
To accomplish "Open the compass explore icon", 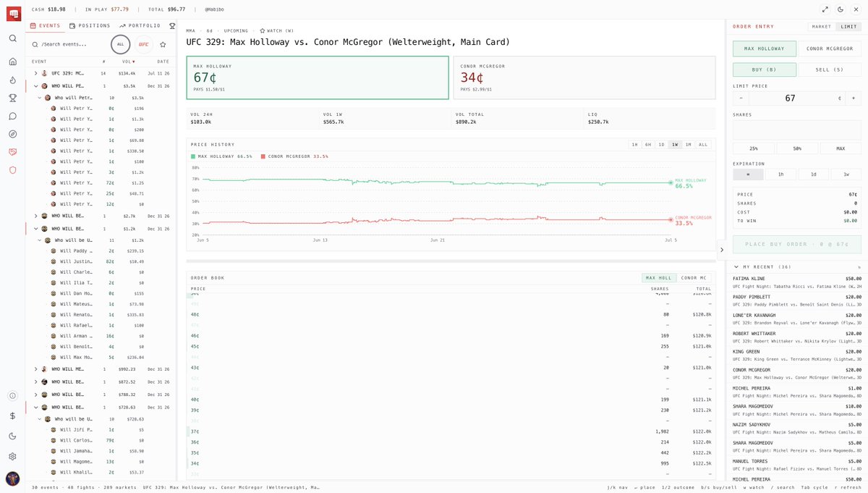I will (x=12, y=134).
